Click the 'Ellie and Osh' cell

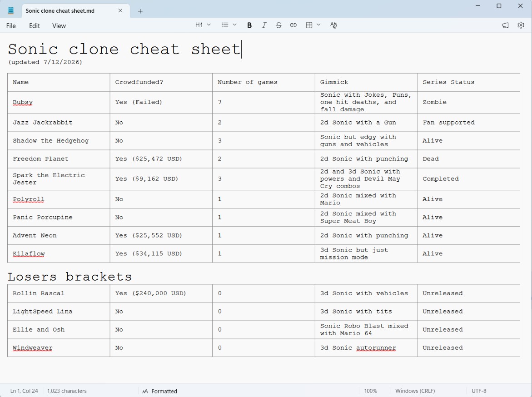click(x=59, y=329)
